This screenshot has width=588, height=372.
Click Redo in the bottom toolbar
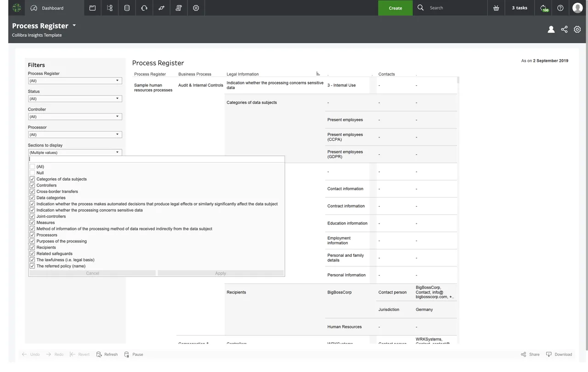[55, 355]
